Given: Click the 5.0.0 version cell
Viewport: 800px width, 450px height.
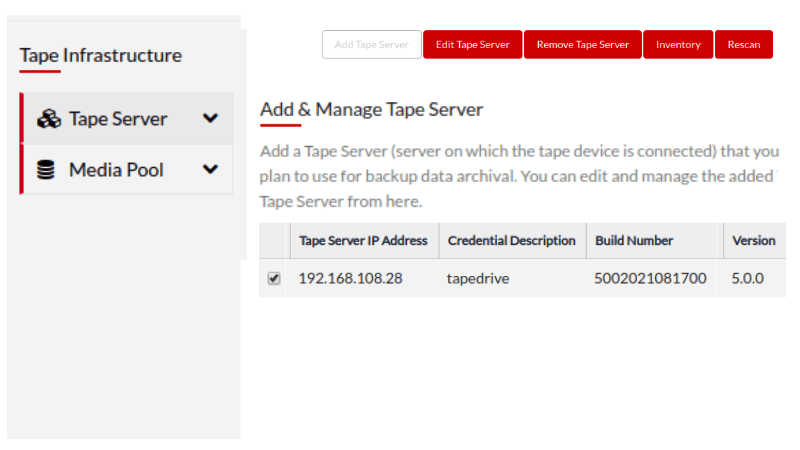Looking at the screenshot, I should click(x=748, y=279).
